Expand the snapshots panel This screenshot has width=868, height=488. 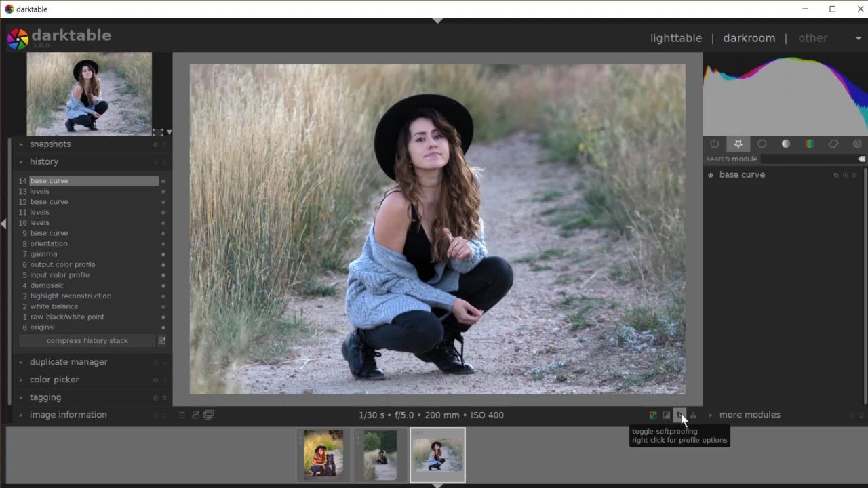tap(50, 144)
